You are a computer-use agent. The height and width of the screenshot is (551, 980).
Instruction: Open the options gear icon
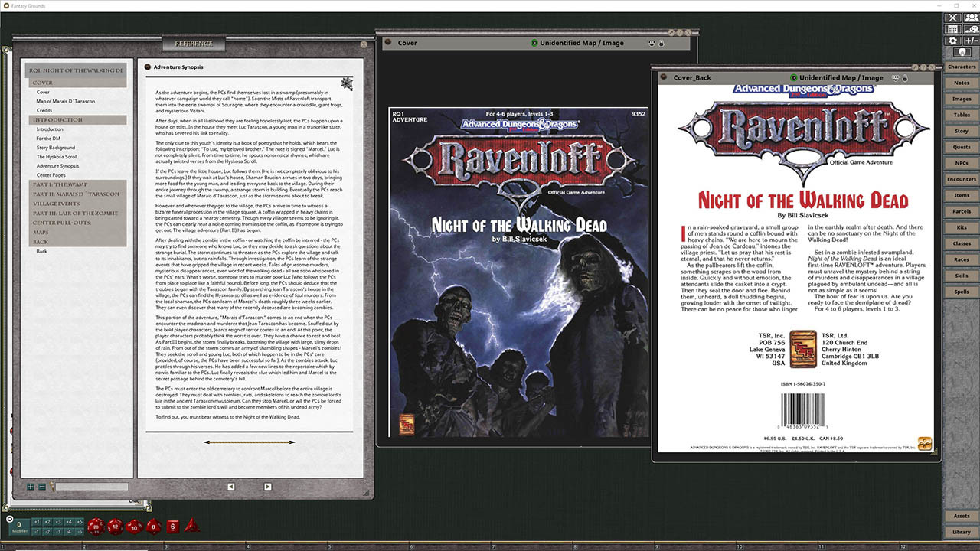[953, 41]
